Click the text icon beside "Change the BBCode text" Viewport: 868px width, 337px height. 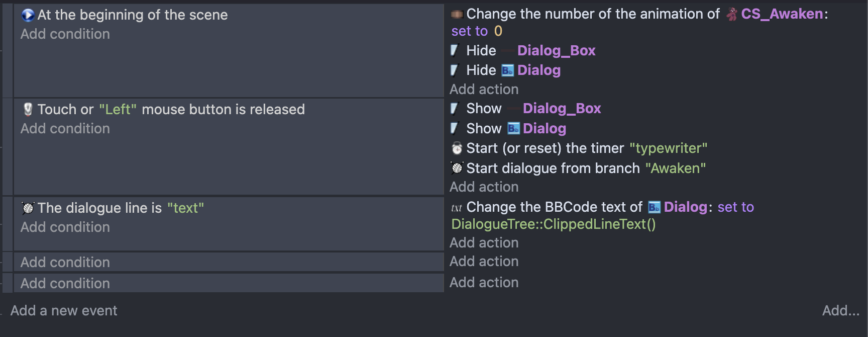tap(457, 208)
